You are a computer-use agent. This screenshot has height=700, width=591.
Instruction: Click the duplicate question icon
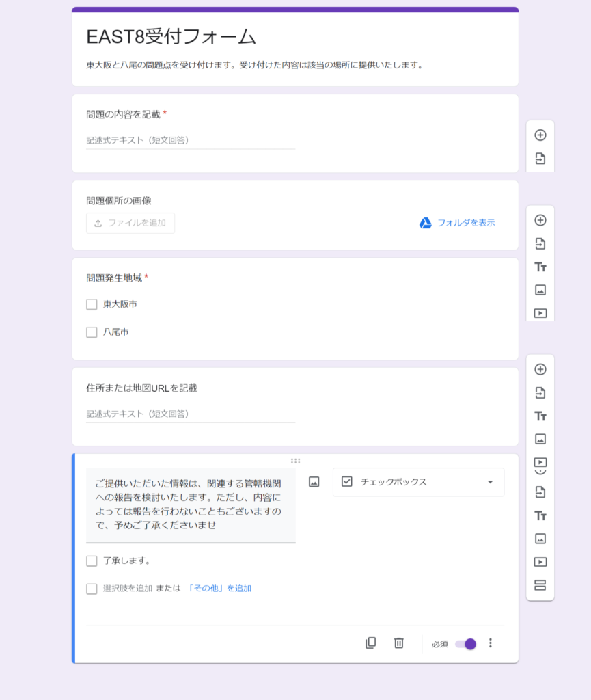pos(370,643)
